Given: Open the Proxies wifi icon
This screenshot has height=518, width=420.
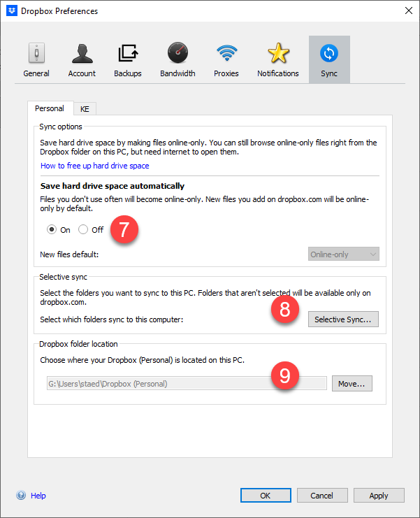Looking at the screenshot, I should tap(226, 53).
